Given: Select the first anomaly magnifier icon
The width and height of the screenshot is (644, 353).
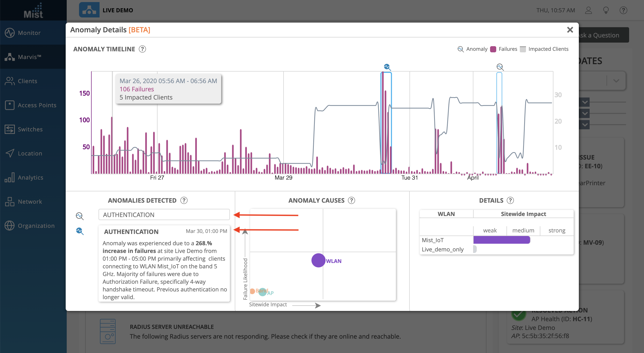Looking at the screenshot, I should click(80, 216).
